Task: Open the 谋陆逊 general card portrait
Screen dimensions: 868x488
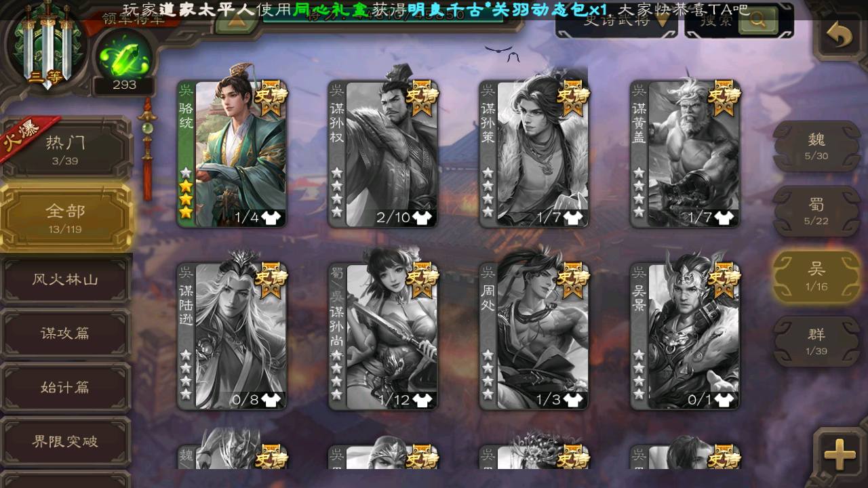Action: tap(232, 335)
